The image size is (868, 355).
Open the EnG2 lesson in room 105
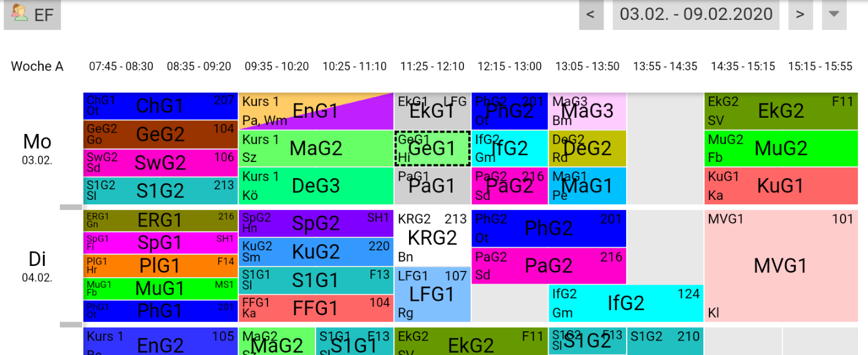pos(160,343)
